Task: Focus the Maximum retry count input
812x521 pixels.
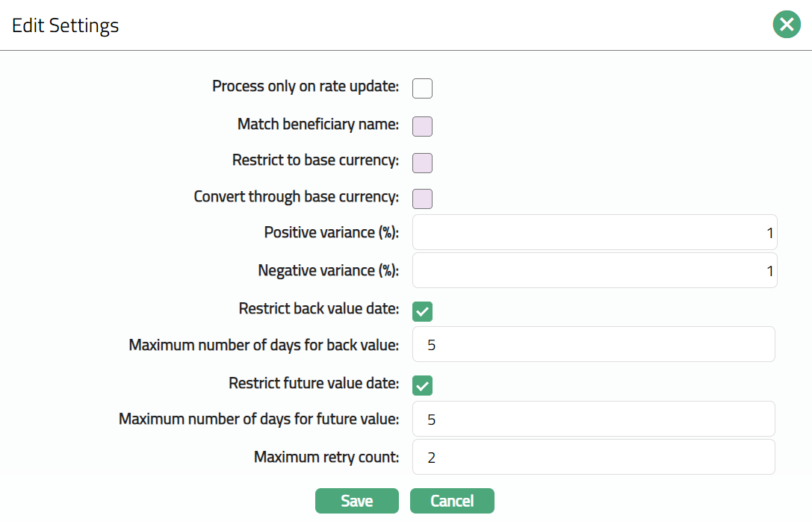Action: (594, 457)
